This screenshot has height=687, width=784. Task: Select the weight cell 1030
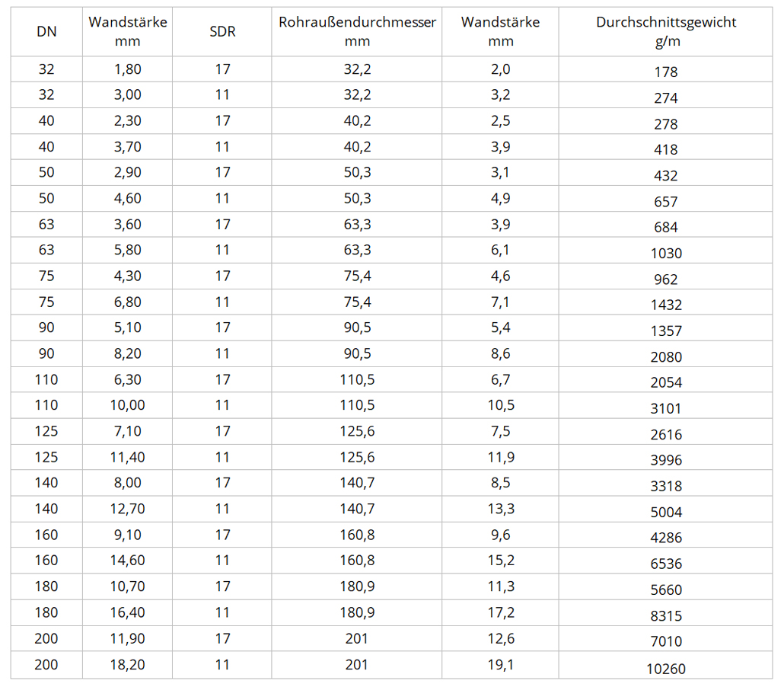click(665, 253)
